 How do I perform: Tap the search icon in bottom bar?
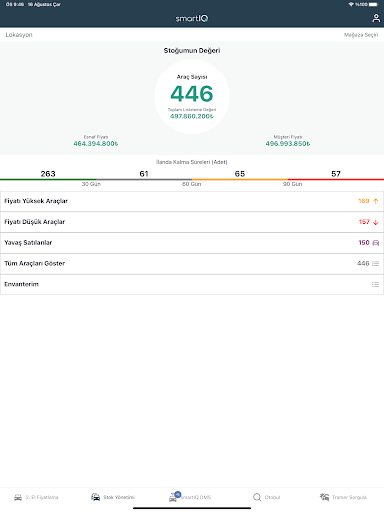coord(257,497)
